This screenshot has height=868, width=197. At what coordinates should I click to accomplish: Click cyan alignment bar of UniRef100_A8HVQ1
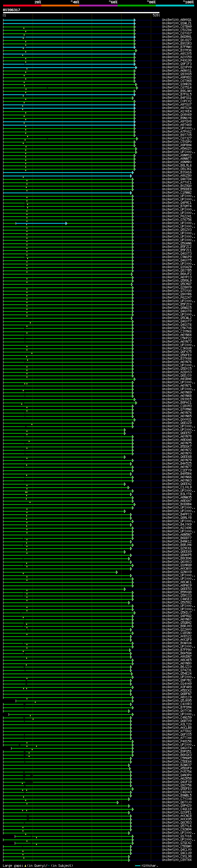pyautogui.click(x=69, y=20)
